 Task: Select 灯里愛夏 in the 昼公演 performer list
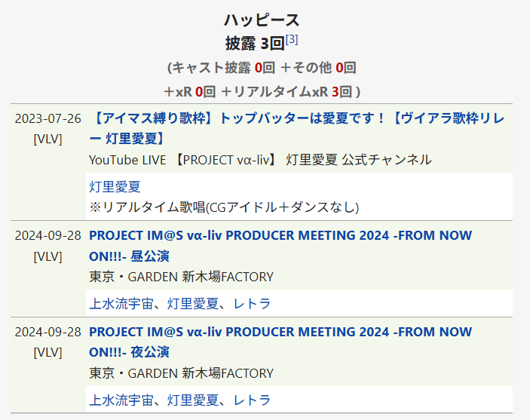click(193, 303)
